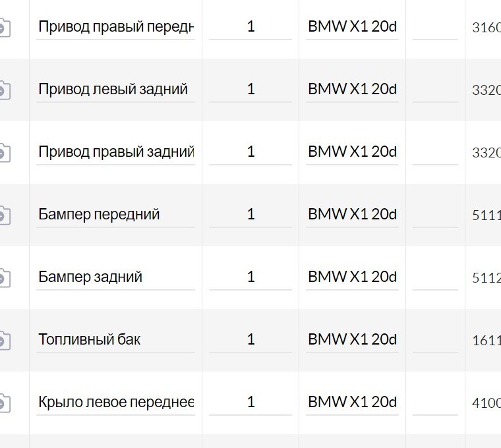Click the camera icon beside Привод правый задний
This screenshot has height=448, width=501.
[4, 153]
